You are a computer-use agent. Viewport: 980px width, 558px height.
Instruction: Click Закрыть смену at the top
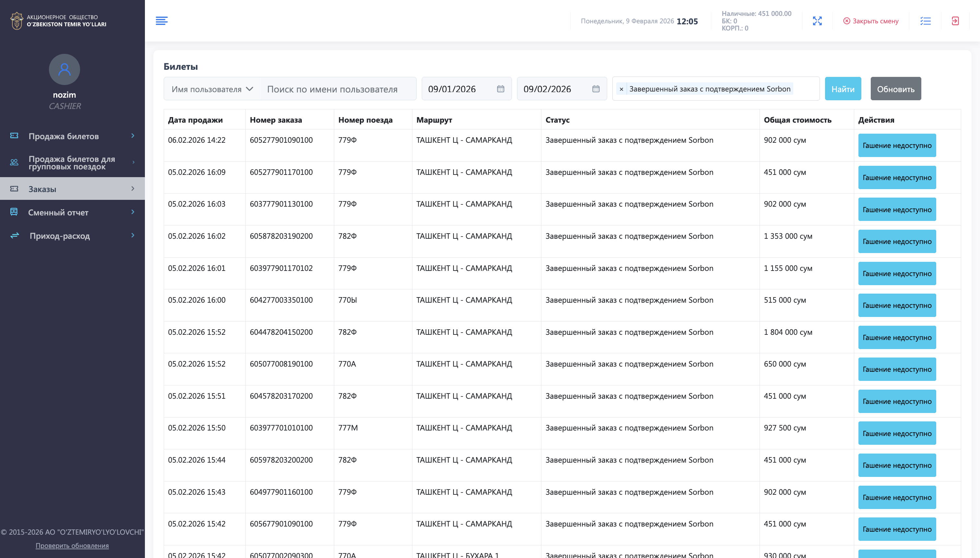click(872, 21)
